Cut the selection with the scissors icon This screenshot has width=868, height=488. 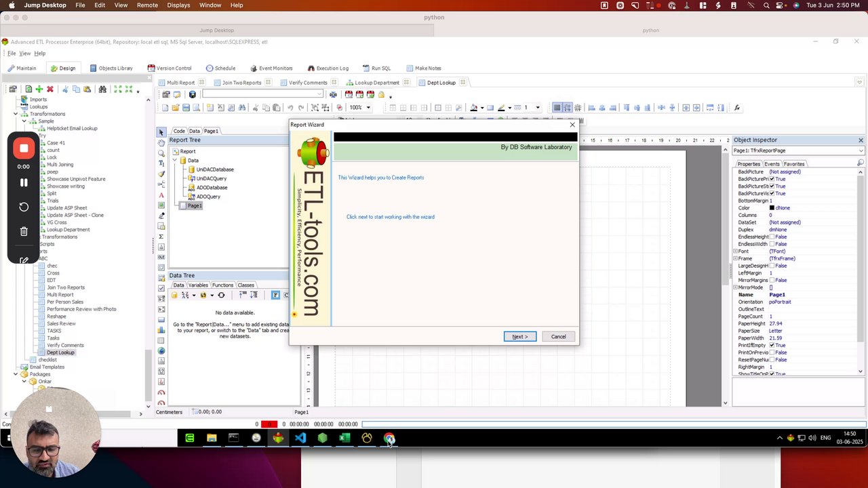click(x=255, y=108)
